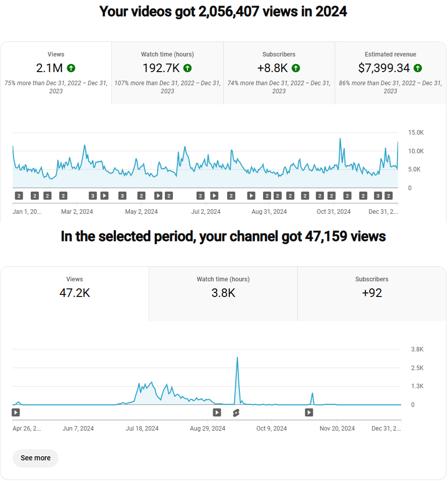
Task: Open the last "3" videos marker near Dec 31
Action: 378,196
